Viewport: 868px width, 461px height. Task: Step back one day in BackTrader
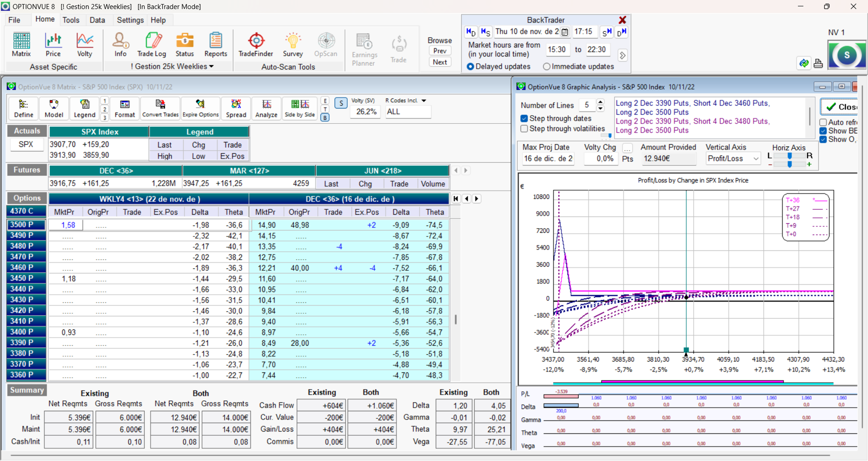coord(470,32)
